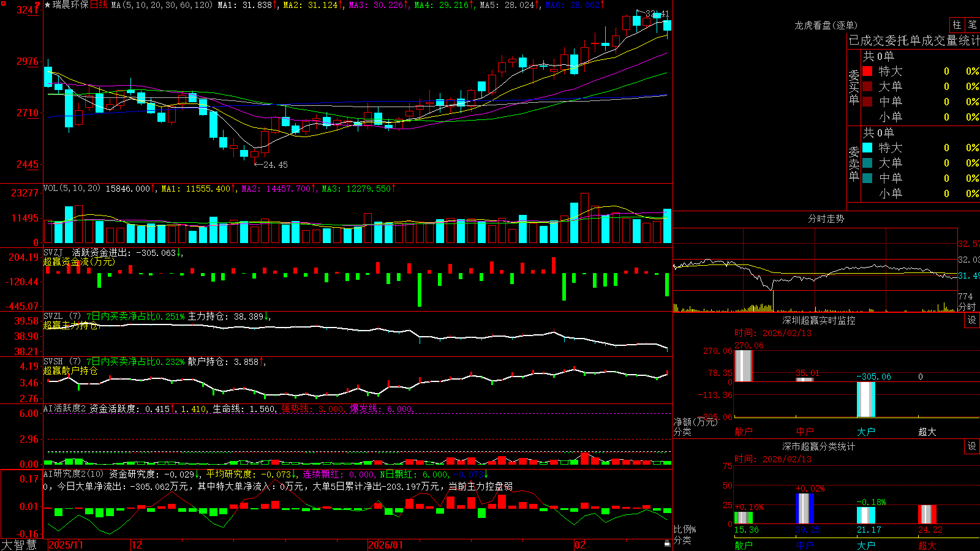Click the red 特大 buy order swatch

click(867, 71)
